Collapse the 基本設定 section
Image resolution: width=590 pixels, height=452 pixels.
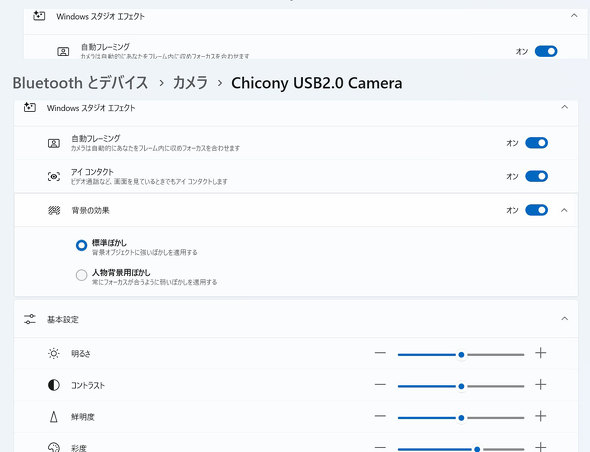pyautogui.click(x=564, y=319)
